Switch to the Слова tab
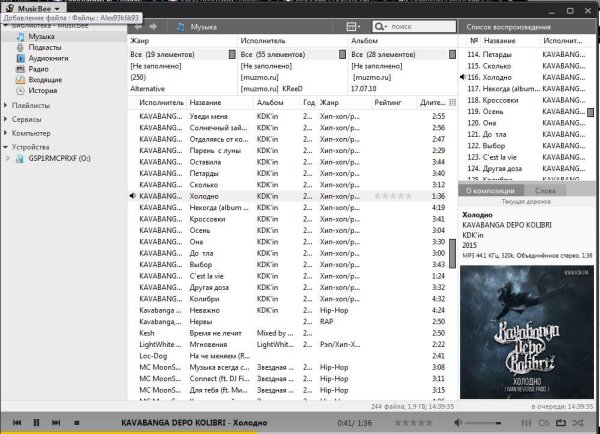 point(545,190)
